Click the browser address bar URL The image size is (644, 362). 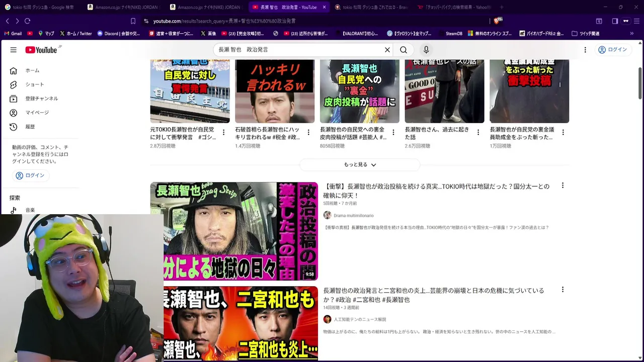coord(224,21)
